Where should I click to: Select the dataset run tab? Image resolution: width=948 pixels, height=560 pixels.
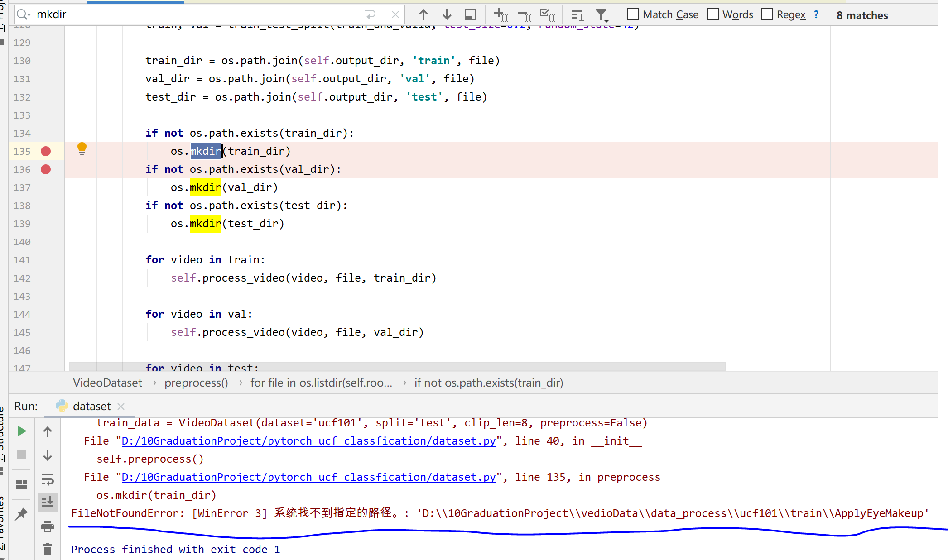click(91, 406)
